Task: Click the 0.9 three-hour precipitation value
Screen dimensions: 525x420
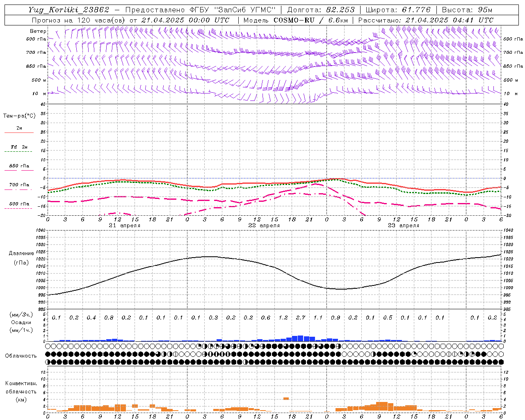Action: (x=336, y=317)
